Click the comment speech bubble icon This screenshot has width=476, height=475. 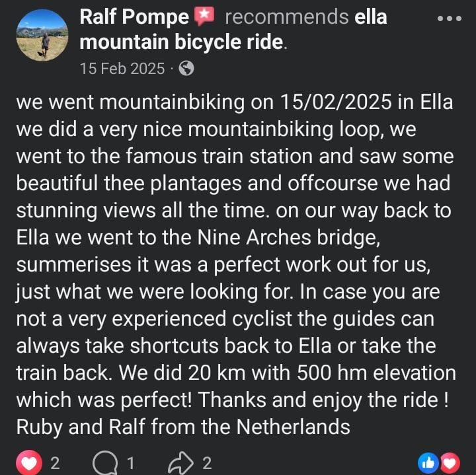(105, 462)
